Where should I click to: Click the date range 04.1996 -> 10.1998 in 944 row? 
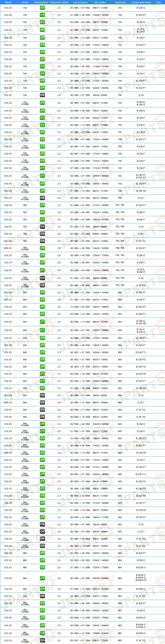tap(80, 314)
